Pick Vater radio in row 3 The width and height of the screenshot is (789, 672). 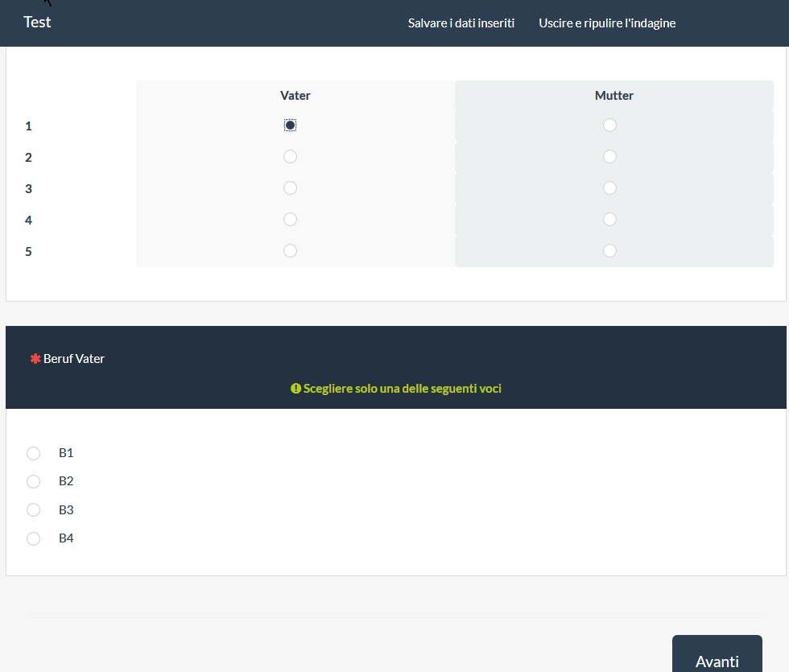[x=291, y=188]
